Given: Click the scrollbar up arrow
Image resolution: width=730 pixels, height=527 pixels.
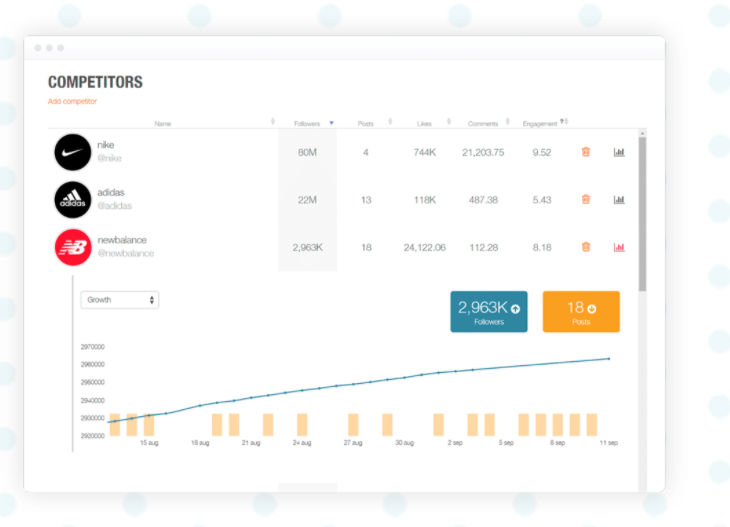Looking at the screenshot, I should [x=642, y=134].
